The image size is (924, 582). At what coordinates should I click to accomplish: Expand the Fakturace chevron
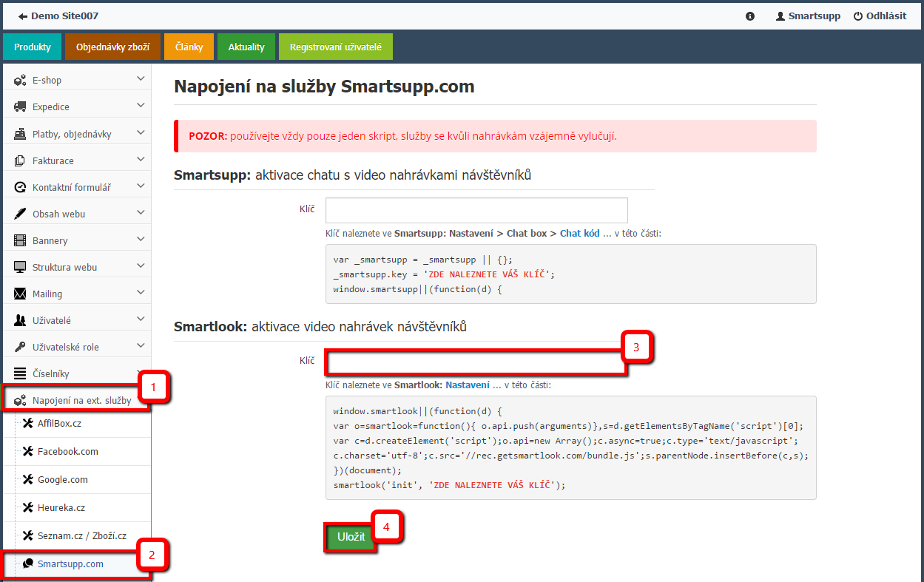(141, 160)
